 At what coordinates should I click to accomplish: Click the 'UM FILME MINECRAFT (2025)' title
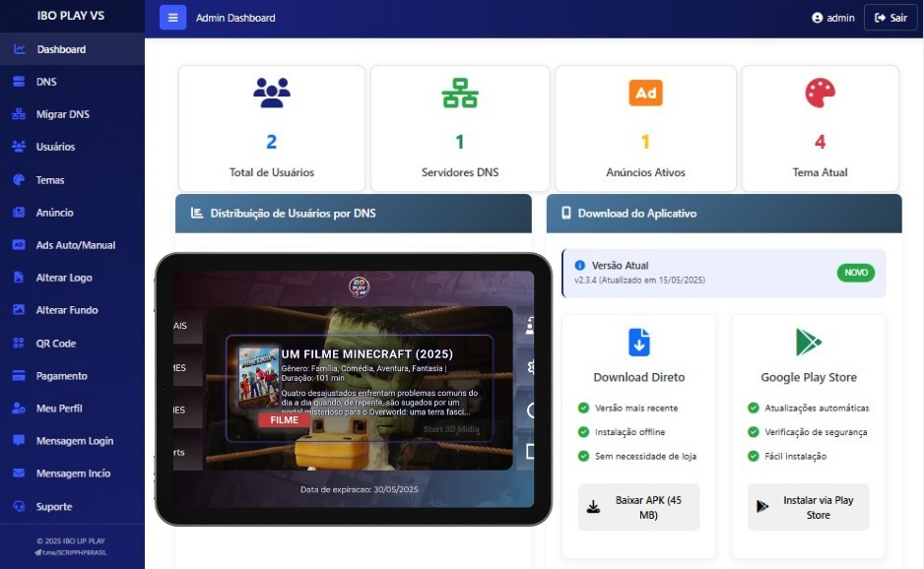click(367, 354)
